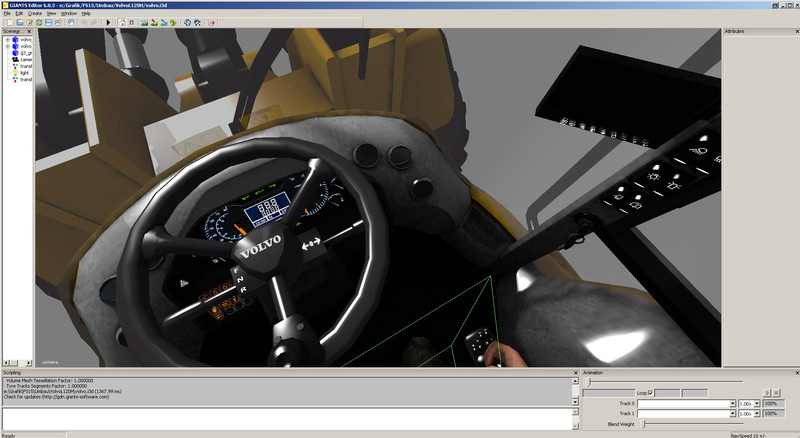Click the red exit door toolbar icon
Viewport: 800px width, 438px height.
(x=212, y=22)
